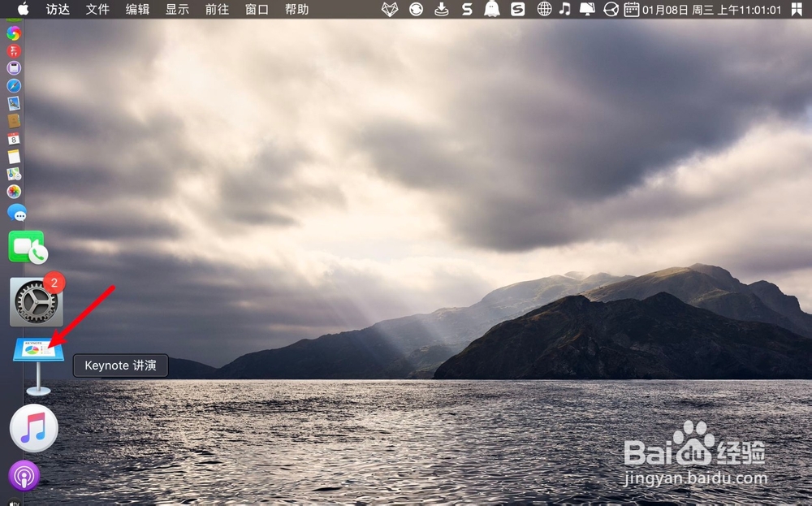812x506 pixels.
Task: Open the 显示 menu
Action: click(x=177, y=9)
